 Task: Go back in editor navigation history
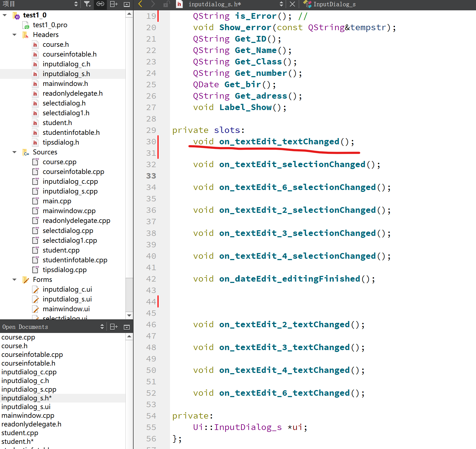point(140,4)
